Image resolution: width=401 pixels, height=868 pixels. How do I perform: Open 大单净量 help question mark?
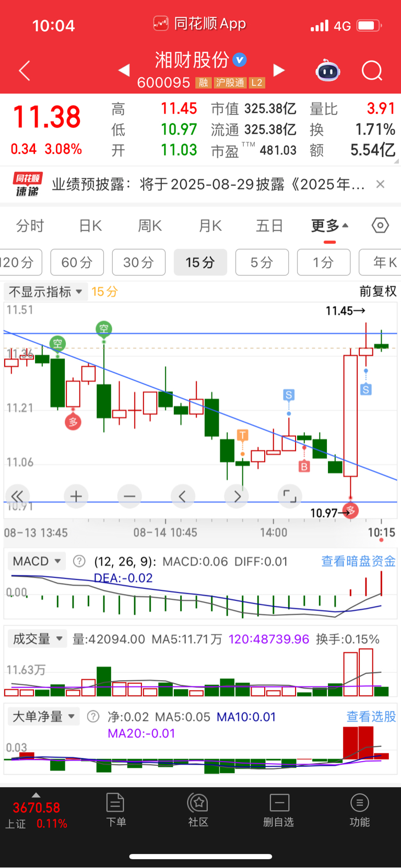pos(93,717)
